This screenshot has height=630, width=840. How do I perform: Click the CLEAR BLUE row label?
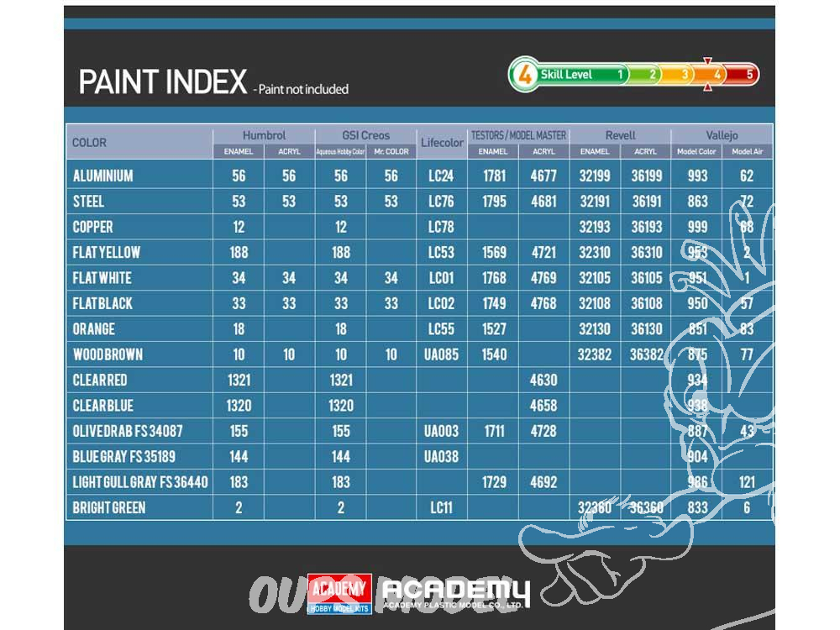102,406
